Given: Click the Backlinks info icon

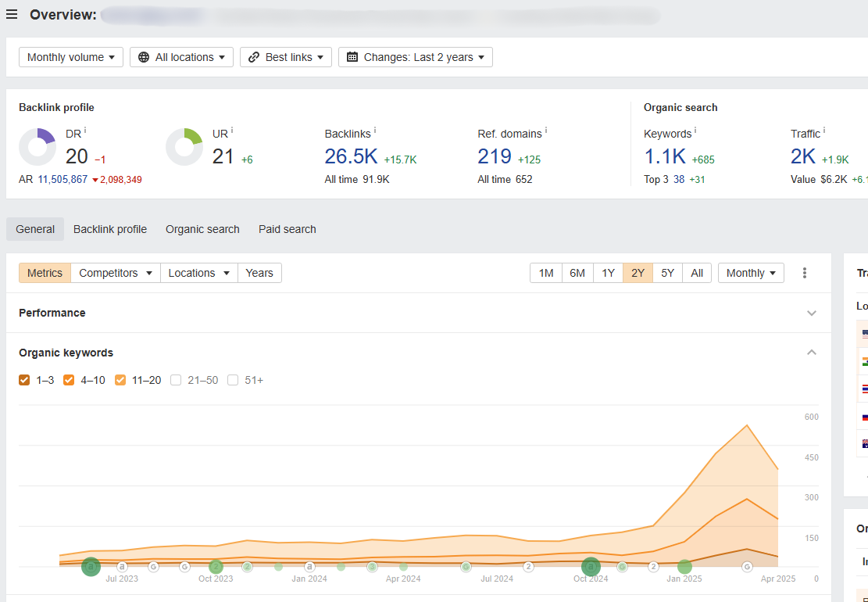Looking at the screenshot, I should click(x=376, y=131).
